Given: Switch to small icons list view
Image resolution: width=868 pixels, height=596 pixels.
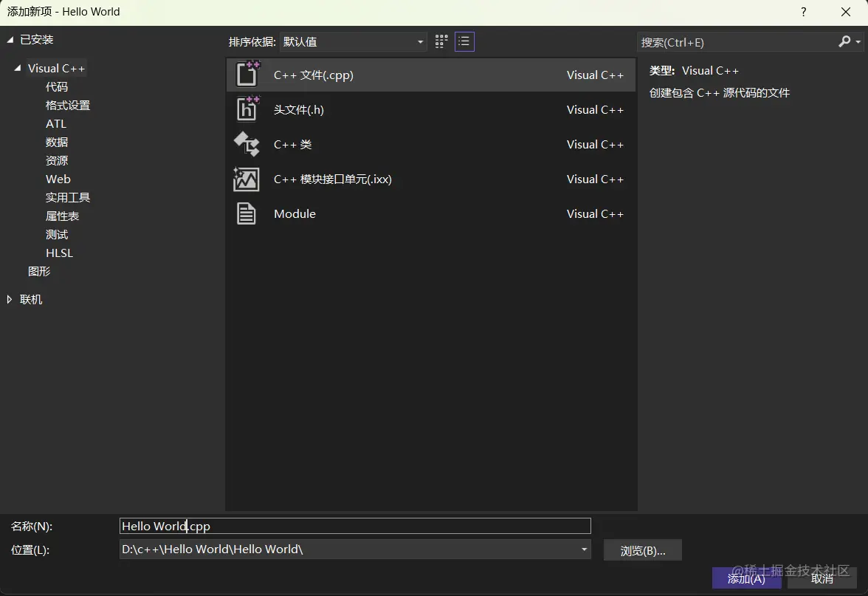Looking at the screenshot, I should 464,41.
